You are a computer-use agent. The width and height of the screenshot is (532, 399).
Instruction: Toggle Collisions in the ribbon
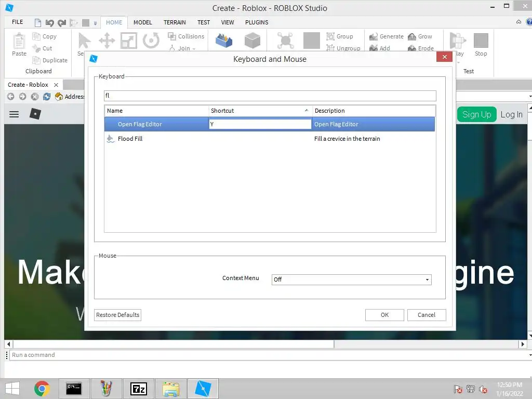click(186, 36)
